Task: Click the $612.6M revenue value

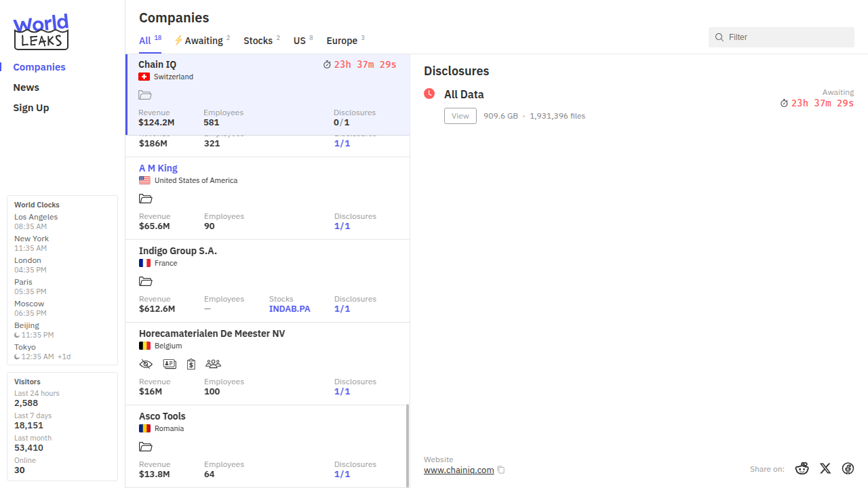Action: coord(157,309)
